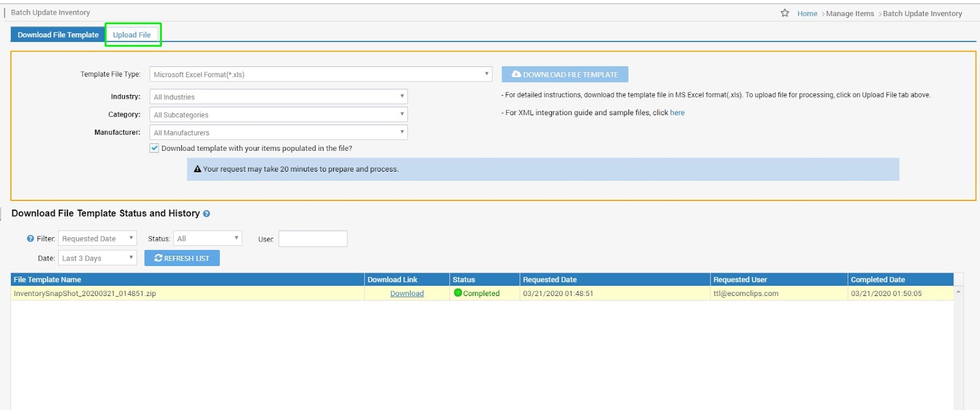
Task: Click help icon next to Filter label
Action: [x=31, y=238]
